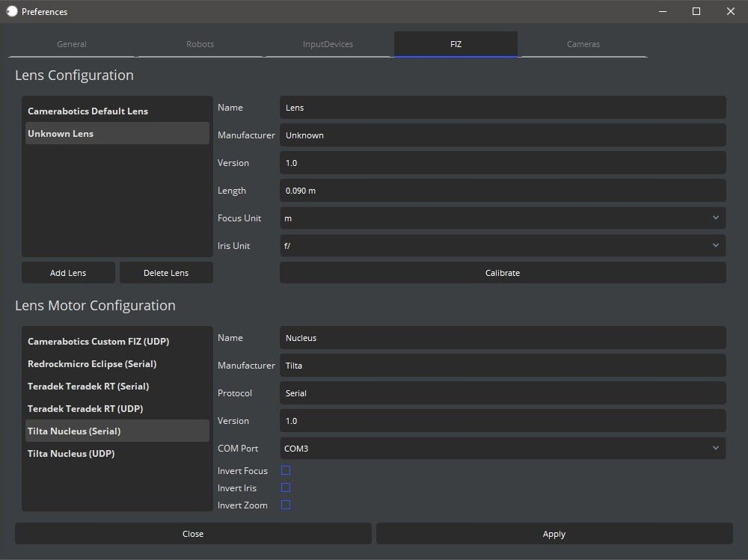Click the Apply button
The height and width of the screenshot is (560, 748).
coord(554,534)
